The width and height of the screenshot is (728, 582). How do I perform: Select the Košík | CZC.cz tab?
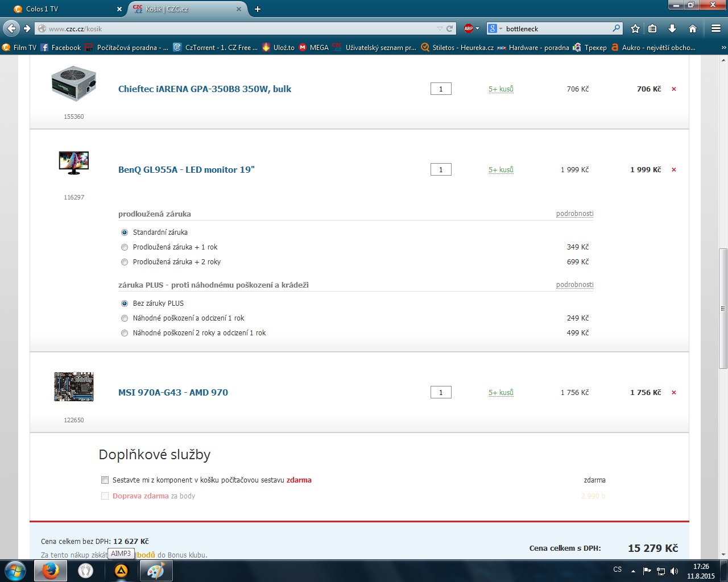coord(188,9)
